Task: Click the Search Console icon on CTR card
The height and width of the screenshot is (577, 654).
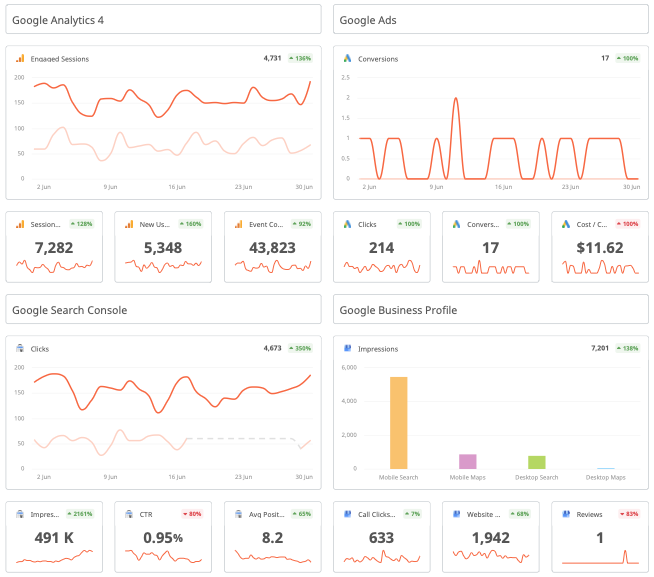Action: click(129, 514)
